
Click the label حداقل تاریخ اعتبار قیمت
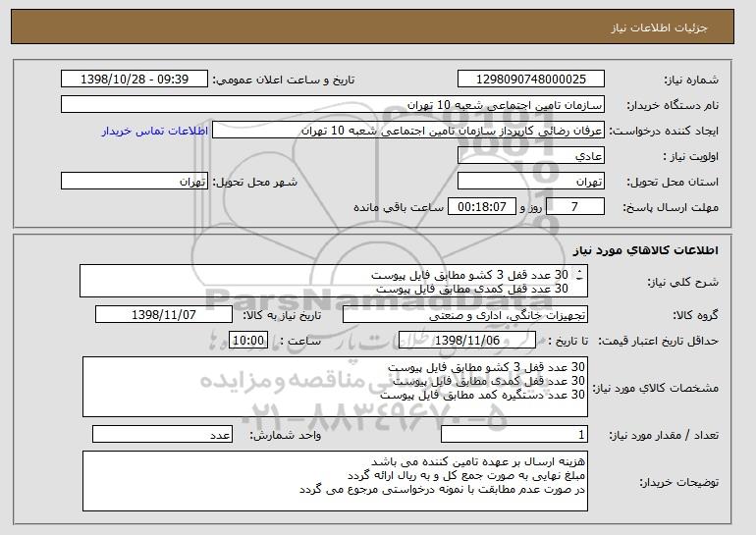[659, 342]
